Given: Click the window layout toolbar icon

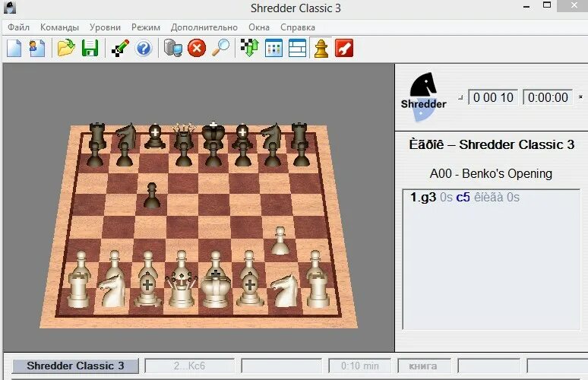Looking at the screenshot, I should 297,49.
